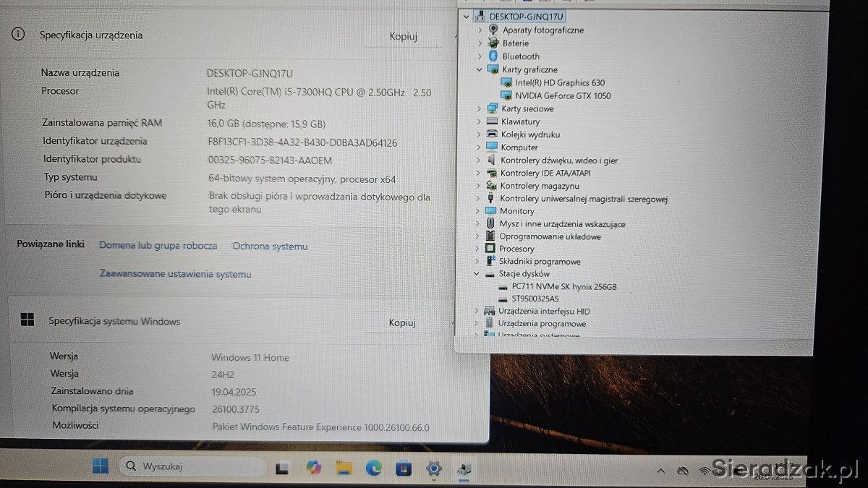Switch to Device Manager taskbar icon

click(x=464, y=469)
